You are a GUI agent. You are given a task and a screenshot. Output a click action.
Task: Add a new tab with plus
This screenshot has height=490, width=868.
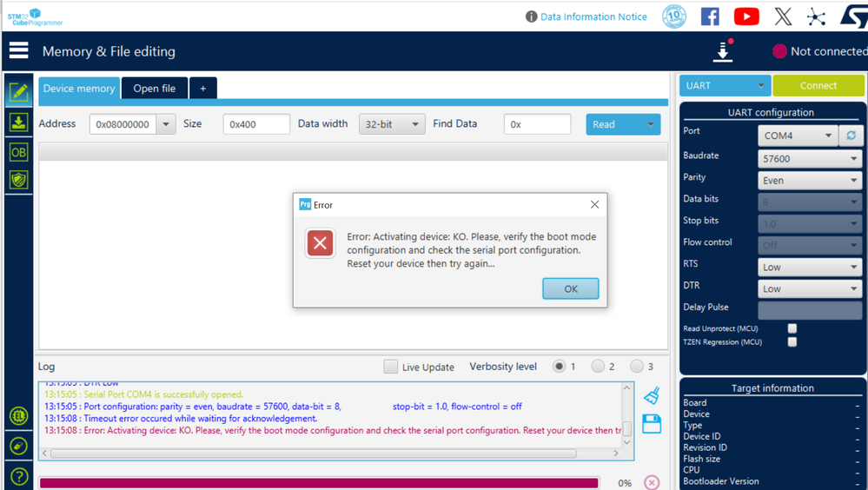click(x=203, y=89)
